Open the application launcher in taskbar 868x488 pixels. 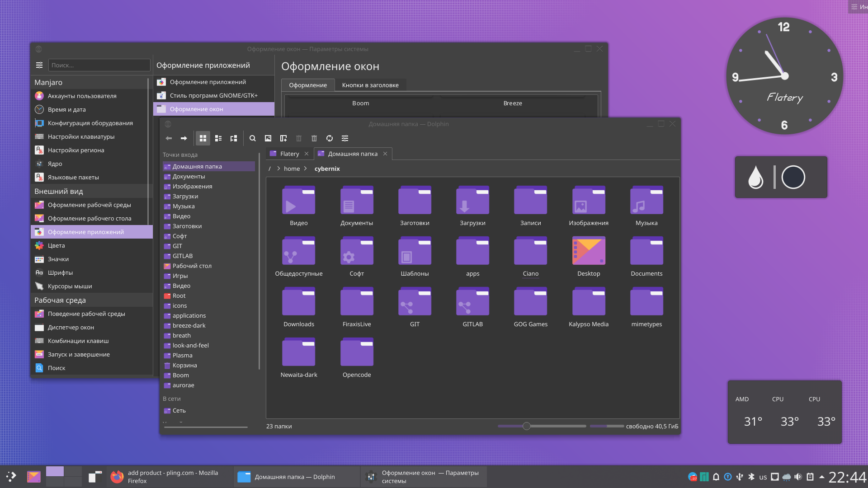11,476
